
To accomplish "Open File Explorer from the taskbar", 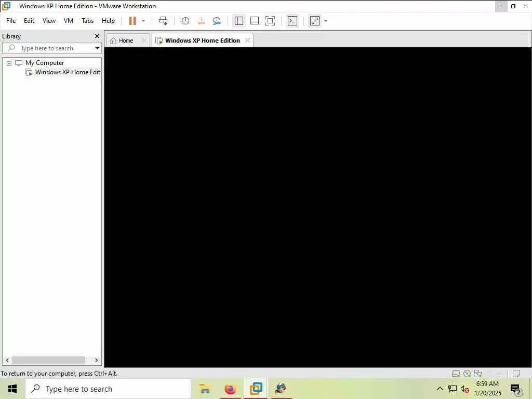I will (x=205, y=389).
